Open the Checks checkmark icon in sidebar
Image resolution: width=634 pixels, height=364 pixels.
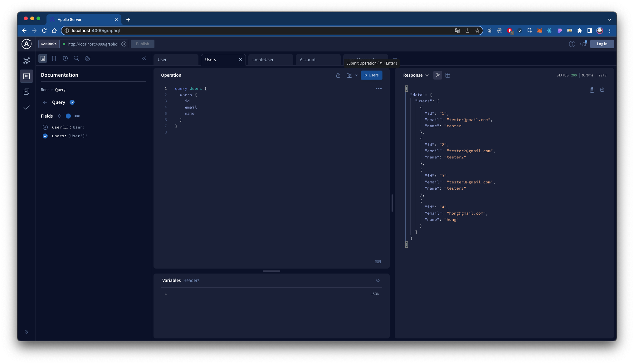click(27, 107)
